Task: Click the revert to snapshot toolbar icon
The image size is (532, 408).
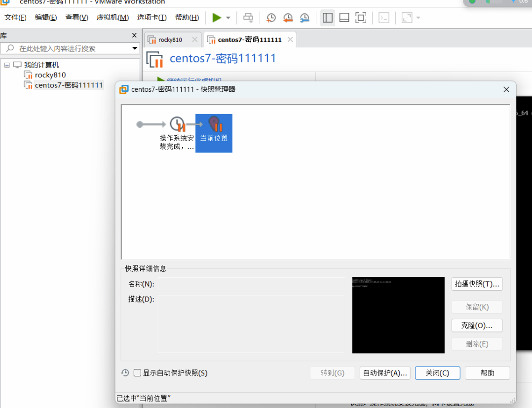Action: coord(288,18)
